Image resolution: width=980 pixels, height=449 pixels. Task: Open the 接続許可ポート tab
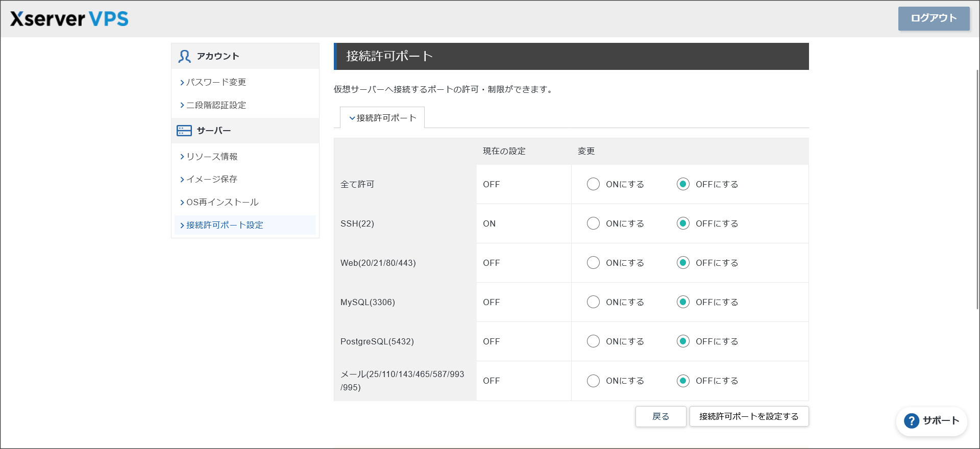pyautogui.click(x=382, y=118)
